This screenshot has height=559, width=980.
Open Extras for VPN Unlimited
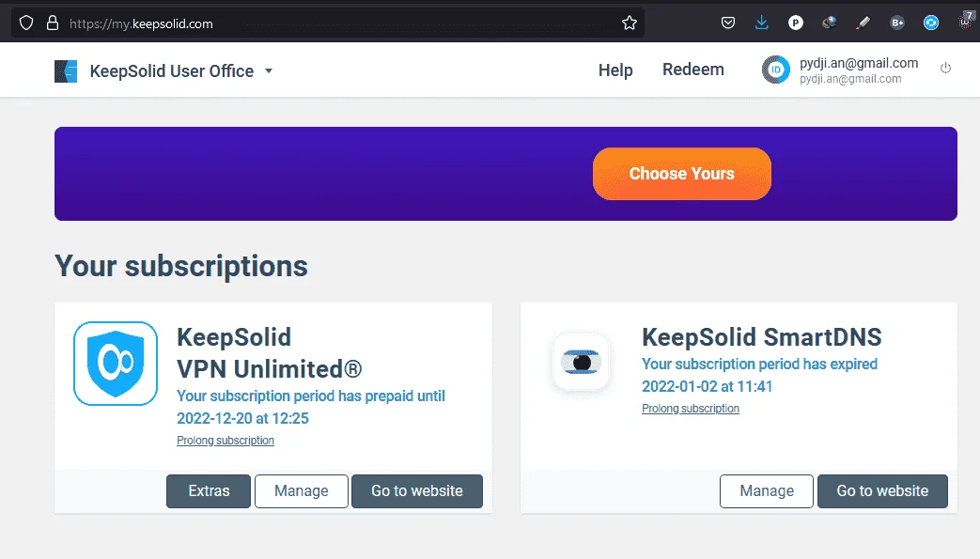209,490
